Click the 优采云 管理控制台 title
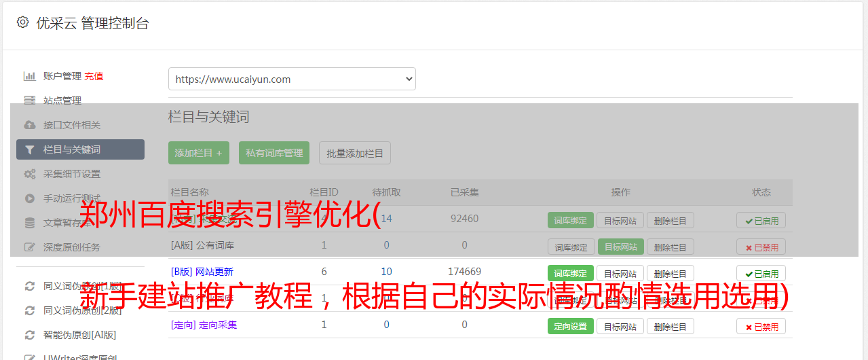Viewport: 868px width, 360px height. click(92, 23)
